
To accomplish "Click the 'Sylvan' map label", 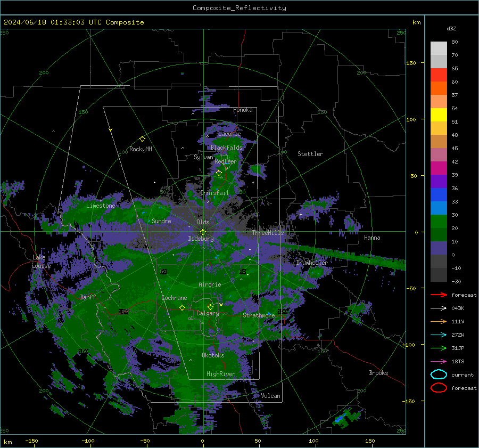I will pos(203,157).
